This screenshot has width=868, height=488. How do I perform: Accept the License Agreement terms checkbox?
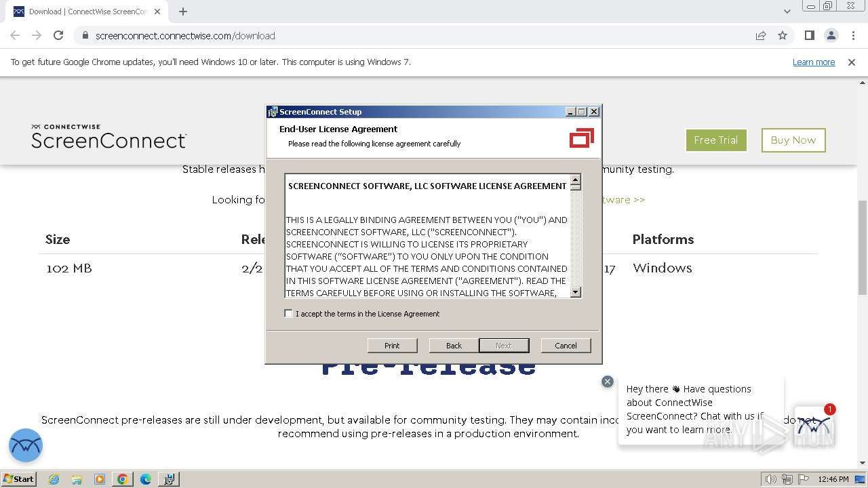(x=289, y=314)
